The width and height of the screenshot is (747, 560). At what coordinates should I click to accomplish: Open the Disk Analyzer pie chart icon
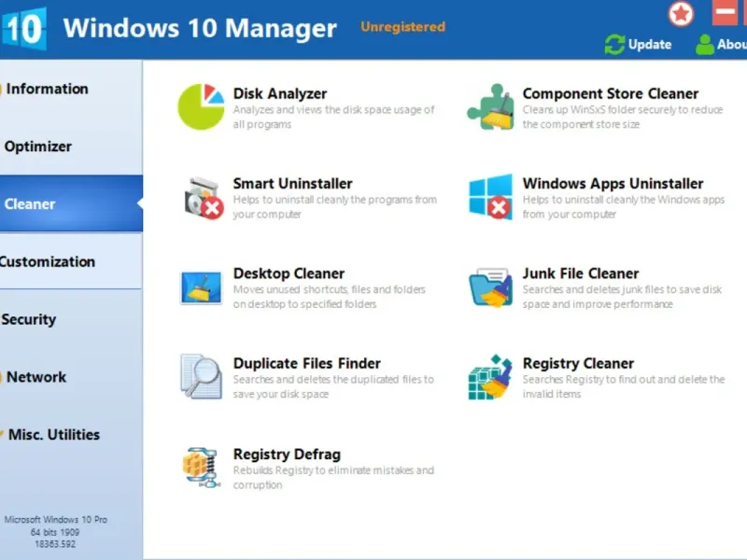click(201, 106)
